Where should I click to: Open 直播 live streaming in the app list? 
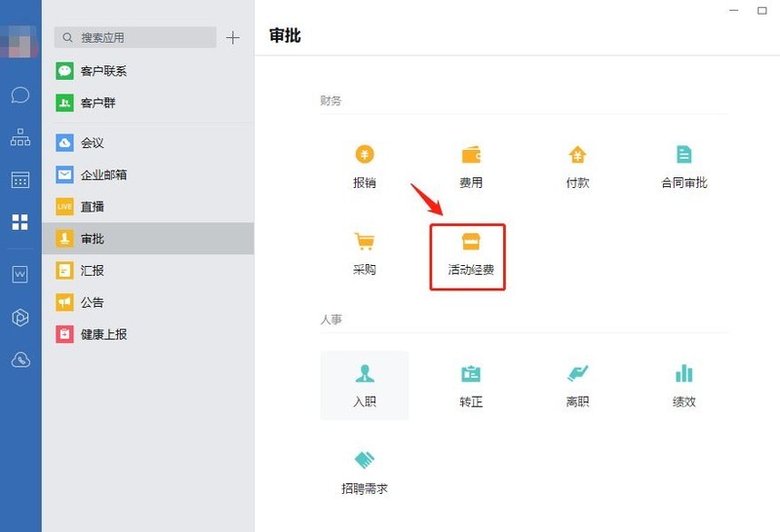[93, 207]
